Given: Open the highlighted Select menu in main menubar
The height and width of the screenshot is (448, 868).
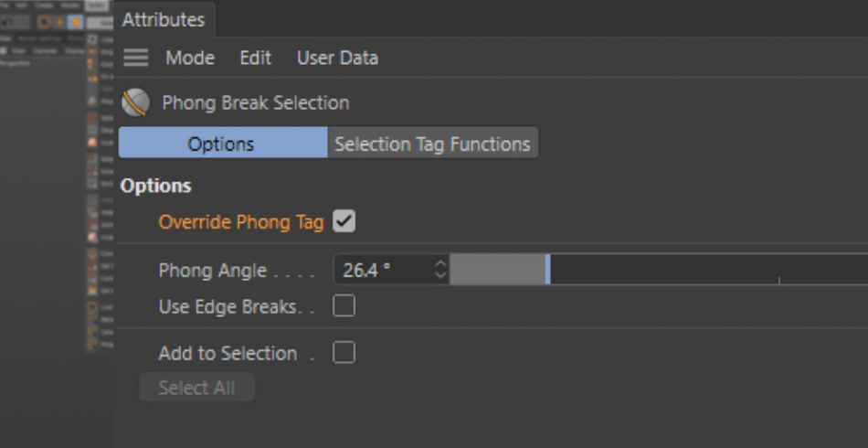Looking at the screenshot, I should (97, 5).
